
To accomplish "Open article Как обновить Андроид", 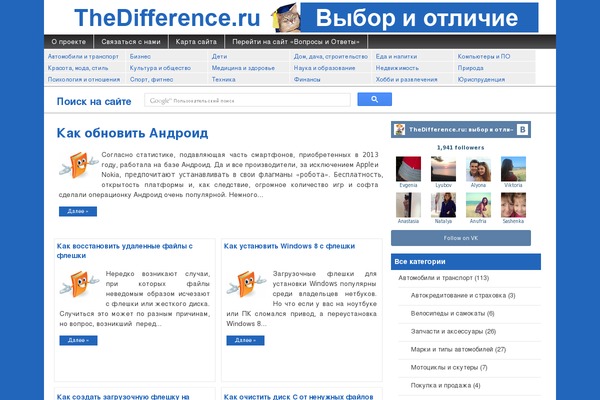I will [x=132, y=133].
